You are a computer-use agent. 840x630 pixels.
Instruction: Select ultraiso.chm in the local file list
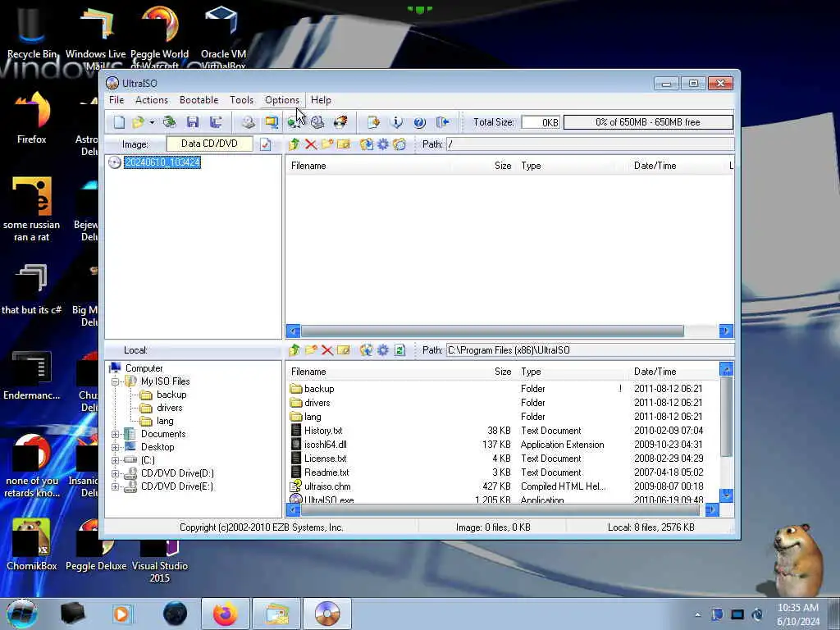pyautogui.click(x=327, y=486)
